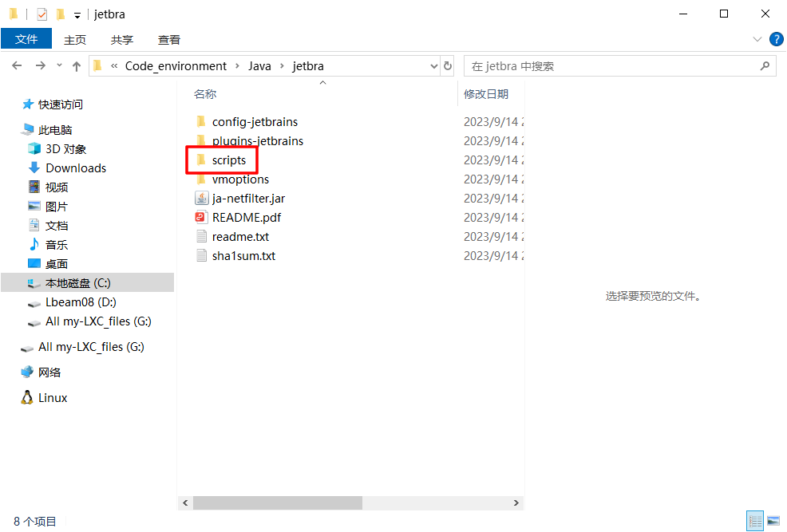Click the help question mark icon

click(775, 39)
